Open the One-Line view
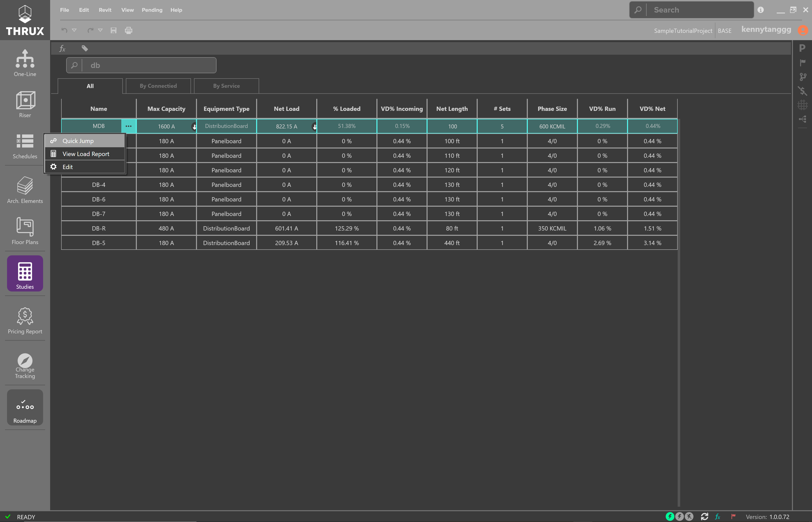812x522 pixels. [x=25, y=63]
